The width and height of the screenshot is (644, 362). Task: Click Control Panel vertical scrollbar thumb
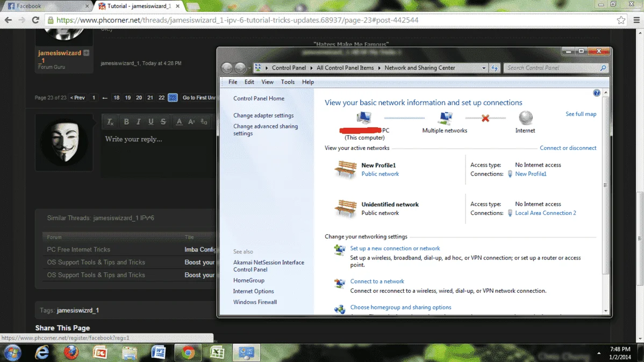point(606,185)
